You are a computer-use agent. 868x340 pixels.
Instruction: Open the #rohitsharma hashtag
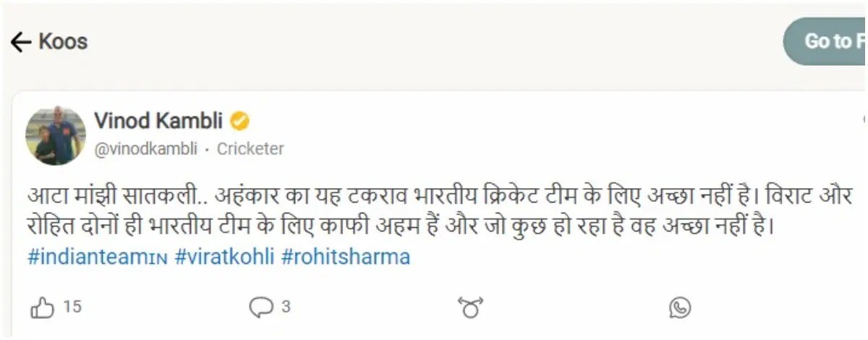[x=345, y=257]
